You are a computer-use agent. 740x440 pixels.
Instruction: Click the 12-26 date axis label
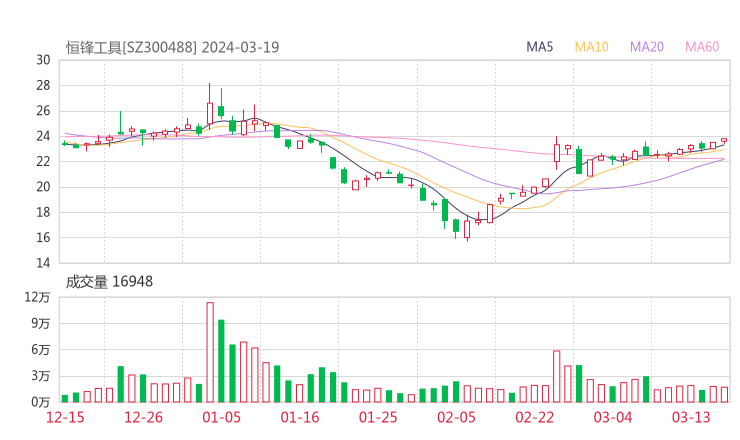[x=143, y=417]
